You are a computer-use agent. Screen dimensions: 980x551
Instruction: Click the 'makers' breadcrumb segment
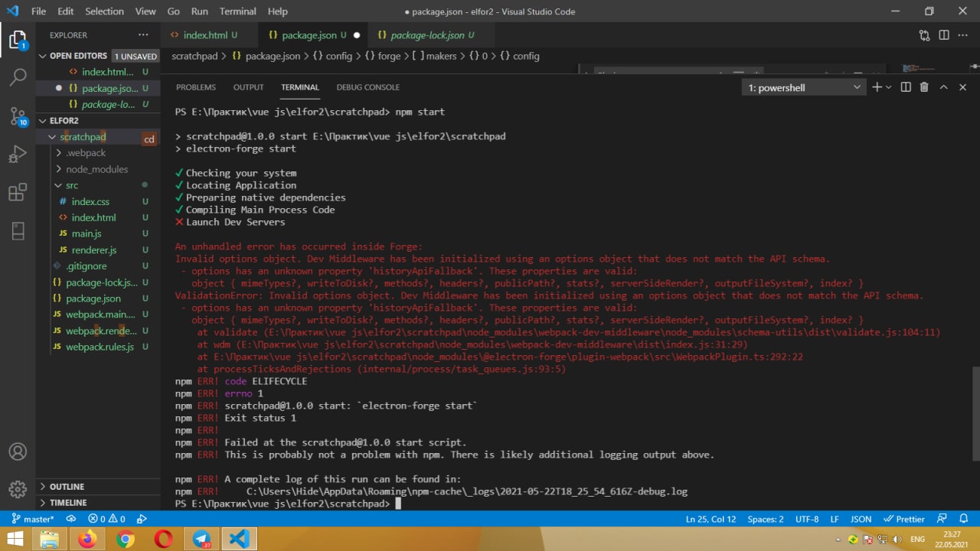(441, 56)
